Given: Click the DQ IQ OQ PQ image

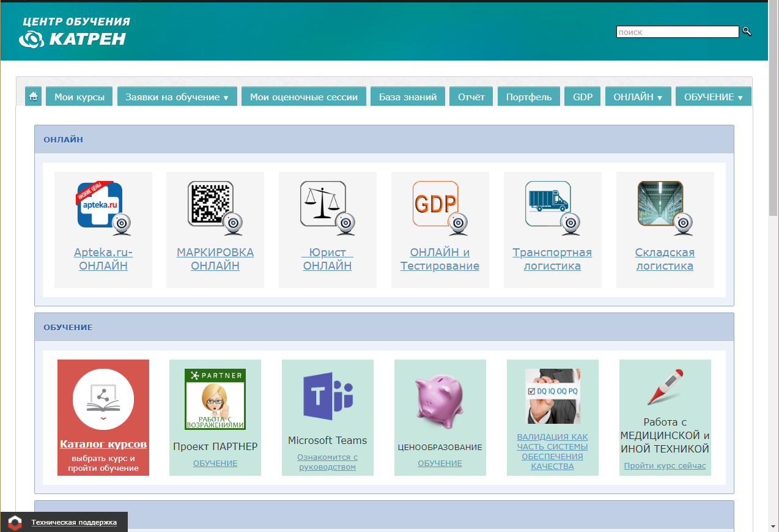Looking at the screenshot, I should [x=553, y=396].
